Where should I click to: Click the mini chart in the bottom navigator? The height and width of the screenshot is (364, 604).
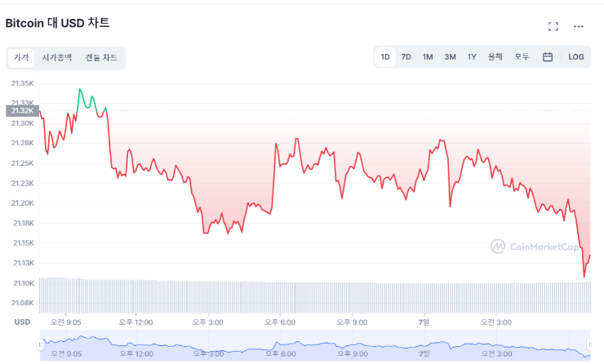(314, 346)
